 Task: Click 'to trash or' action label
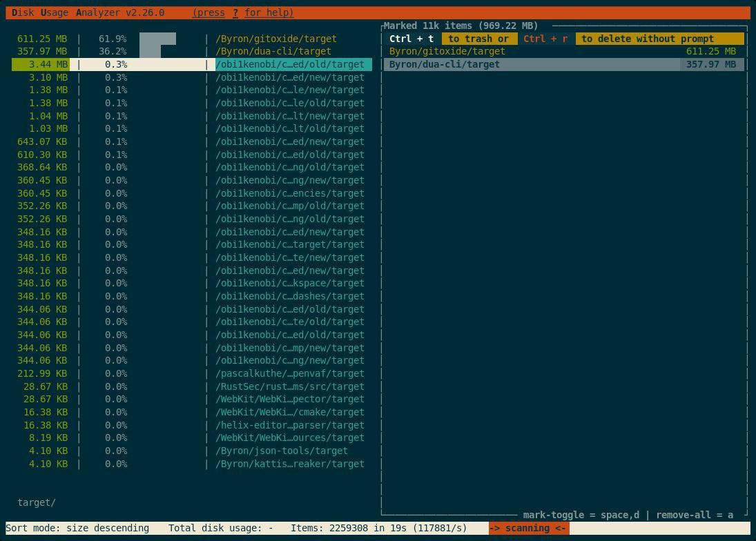click(x=478, y=39)
